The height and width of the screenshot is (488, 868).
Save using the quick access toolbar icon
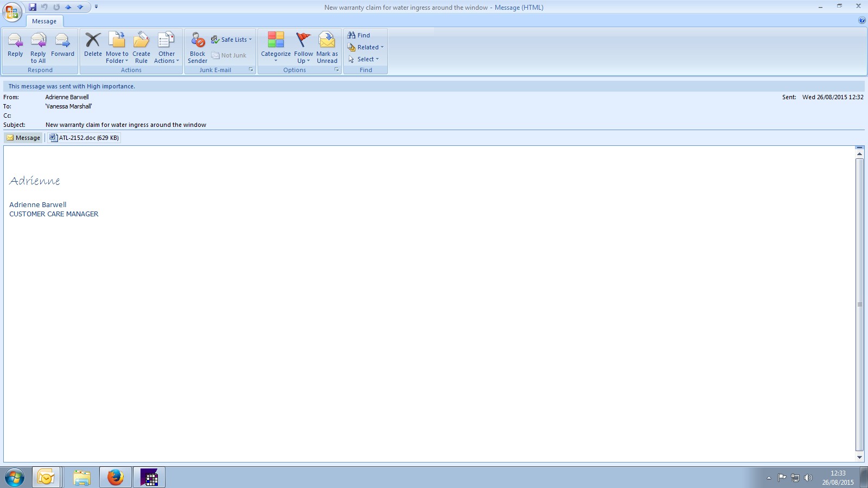pyautogui.click(x=33, y=7)
